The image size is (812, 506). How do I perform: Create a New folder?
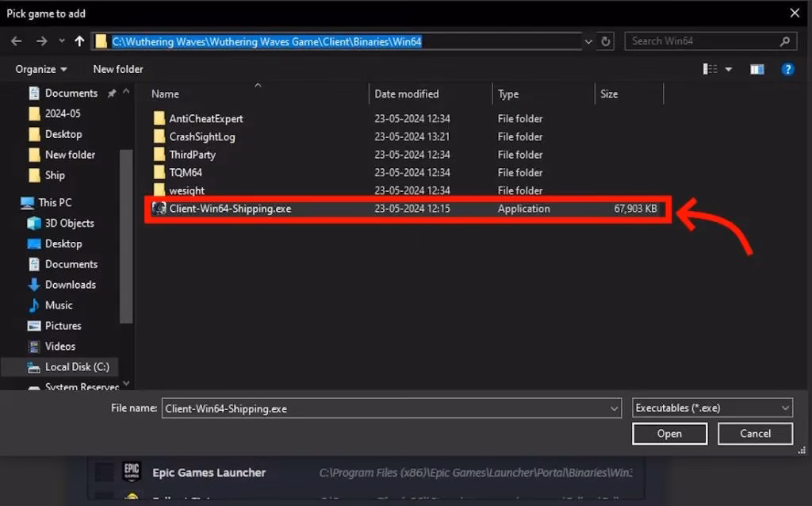click(x=118, y=69)
